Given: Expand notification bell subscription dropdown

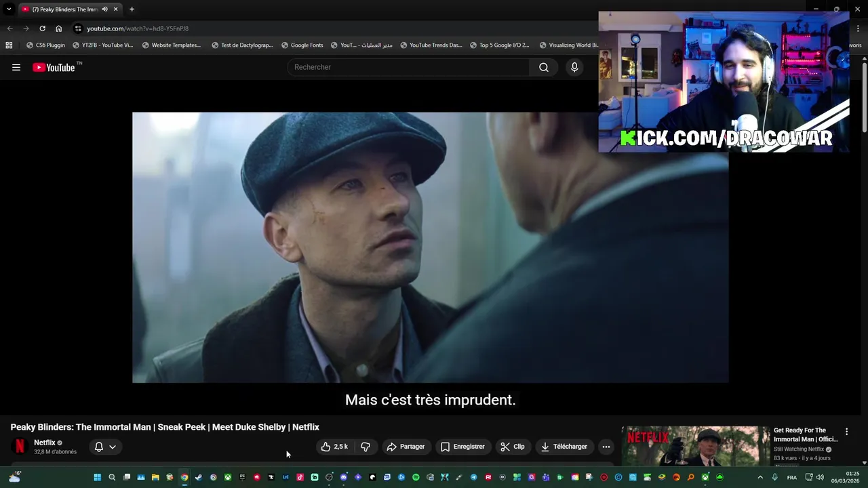Looking at the screenshot, I should click(x=105, y=447).
